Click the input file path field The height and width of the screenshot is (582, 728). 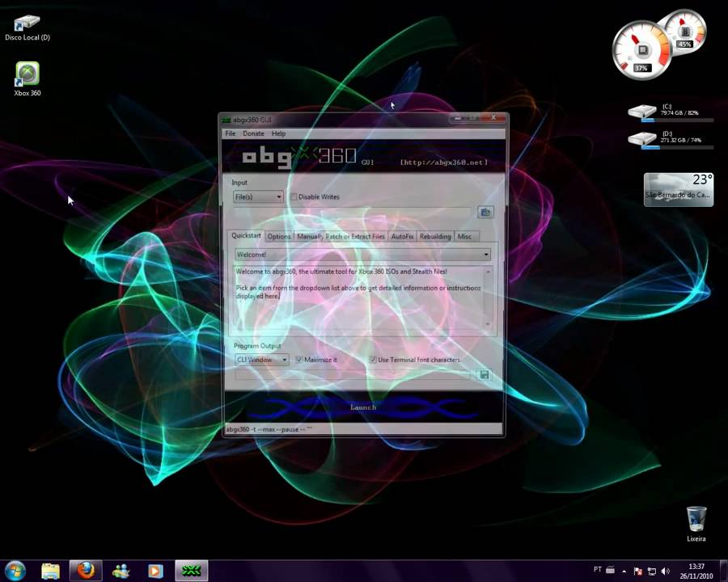(x=353, y=213)
